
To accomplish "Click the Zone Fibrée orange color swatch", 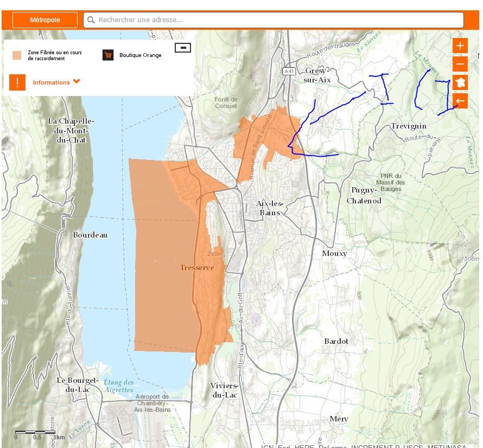I will click(x=17, y=55).
